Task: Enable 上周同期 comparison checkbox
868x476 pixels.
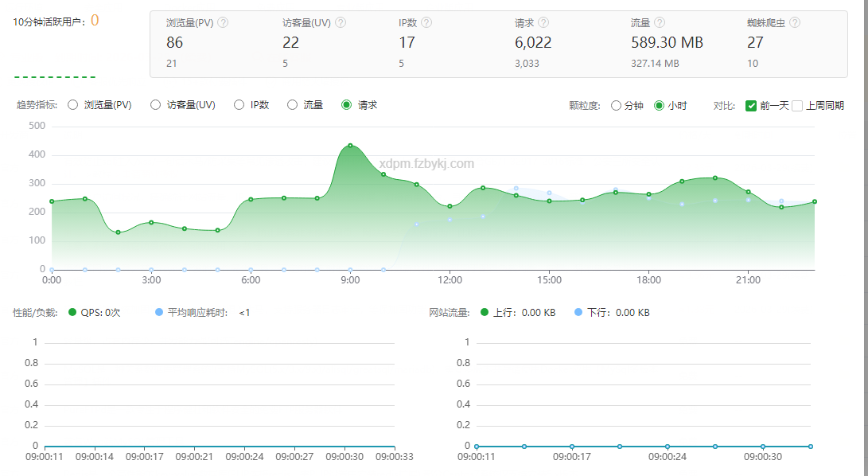Action: coord(797,105)
